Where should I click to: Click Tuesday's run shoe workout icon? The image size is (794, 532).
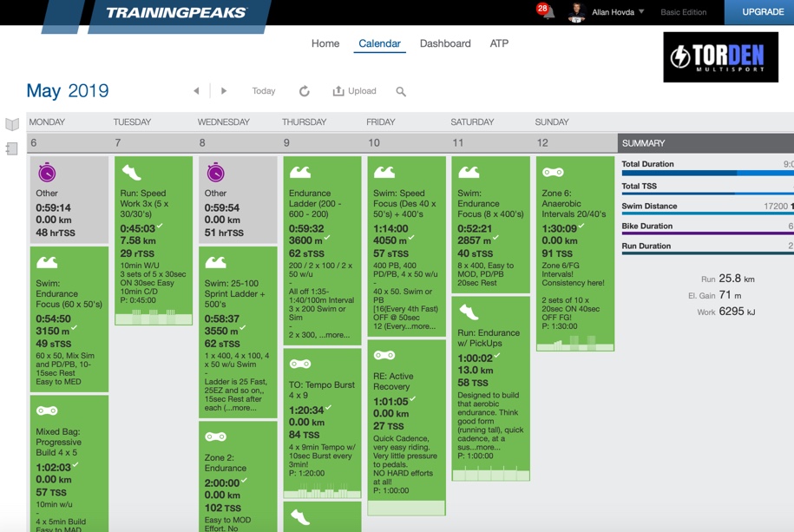point(131,173)
